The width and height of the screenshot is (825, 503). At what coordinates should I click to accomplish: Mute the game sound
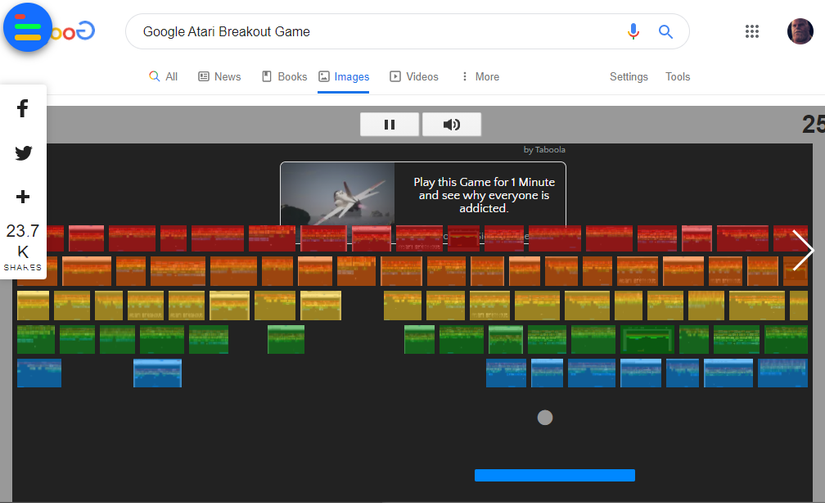click(452, 124)
